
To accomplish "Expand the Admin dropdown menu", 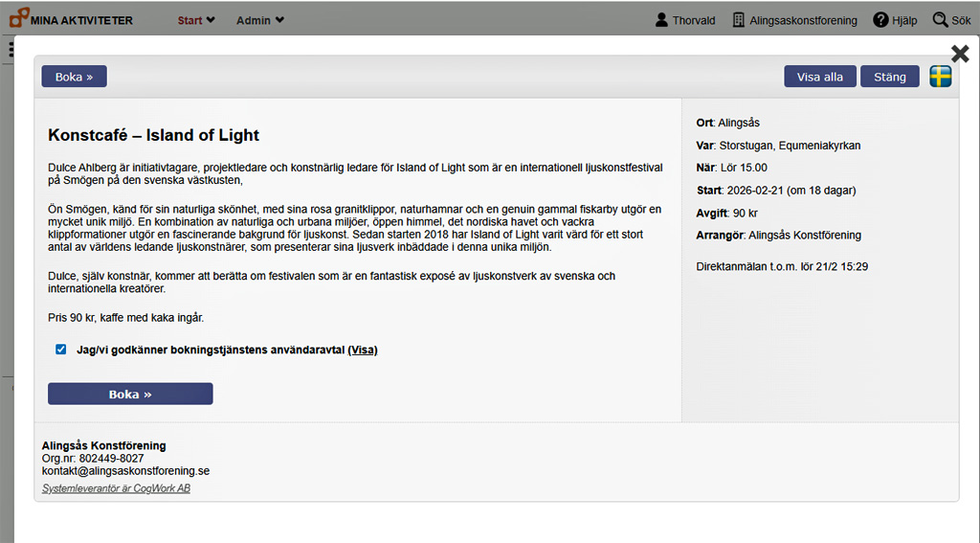I will tap(260, 20).
